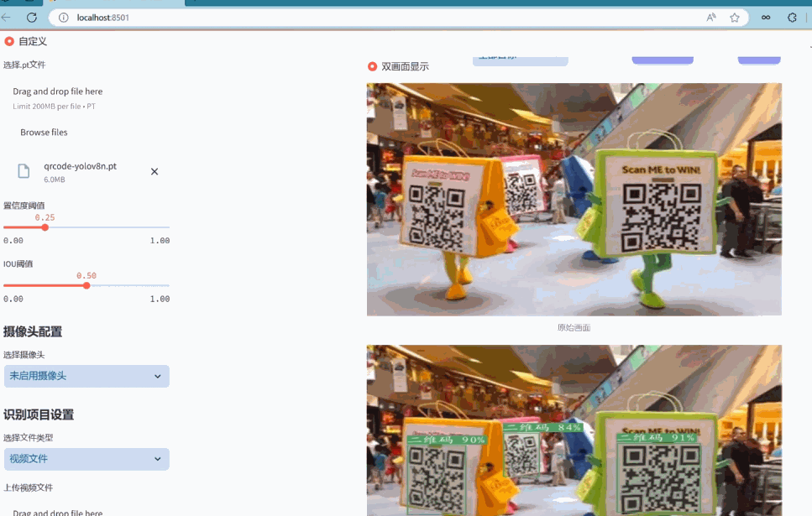Click the detection result image with 二维码 boxes

pos(574,430)
